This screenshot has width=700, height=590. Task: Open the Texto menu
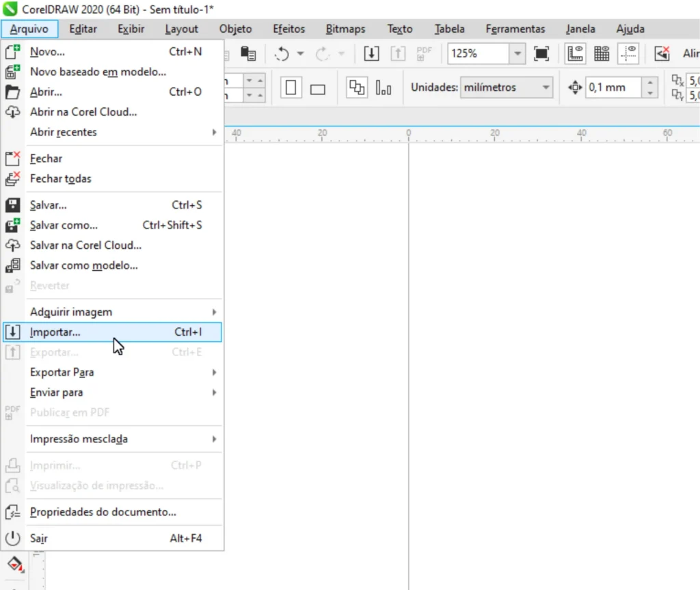click(x=399, y=29)
